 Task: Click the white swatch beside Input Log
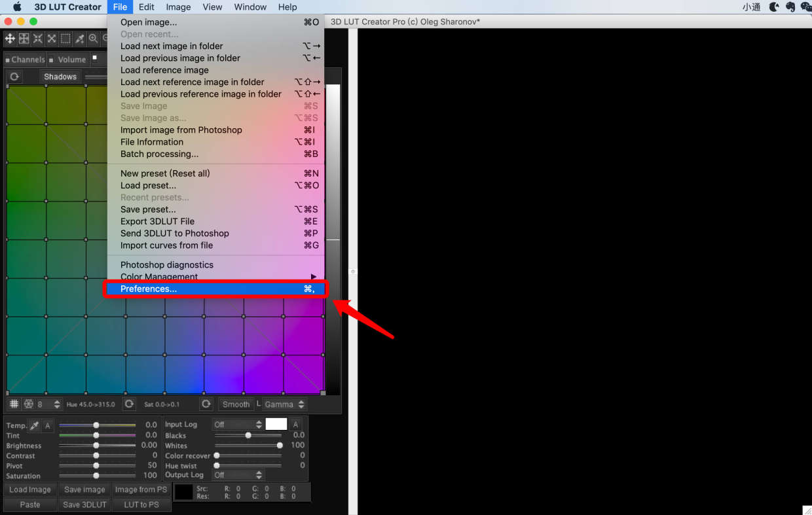point(276,424)
